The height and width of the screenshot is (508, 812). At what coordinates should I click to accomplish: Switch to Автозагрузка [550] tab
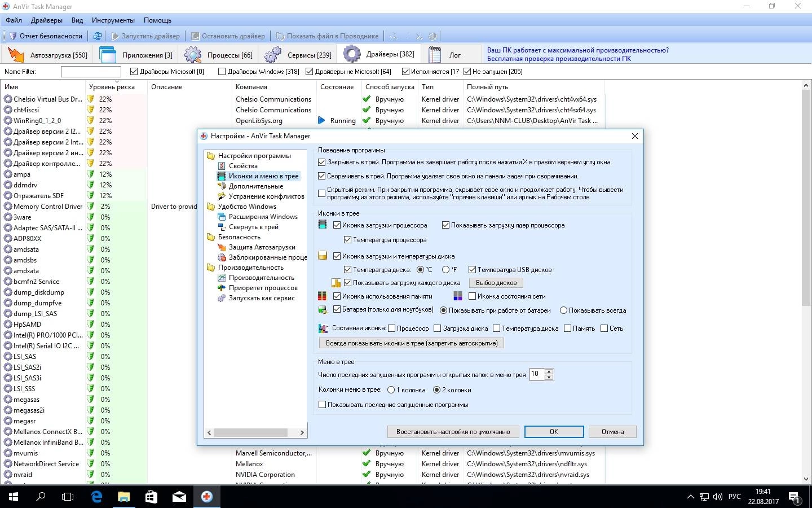click(x=46, y=55)
